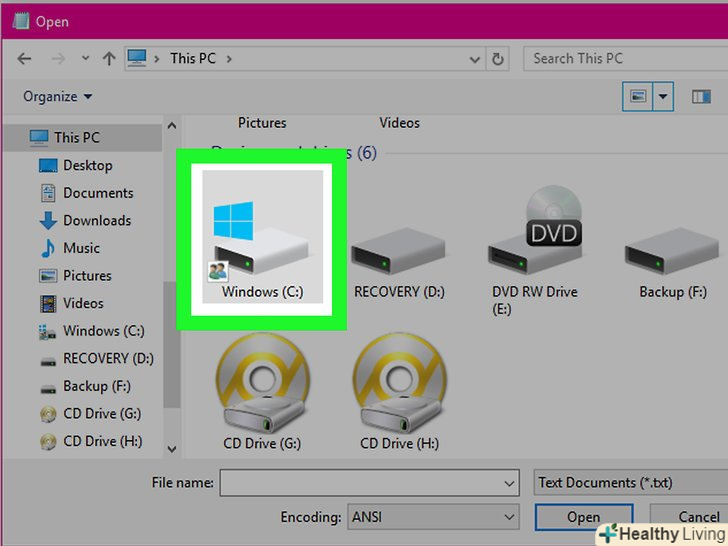Open the Organize menu

click(58, 97)
